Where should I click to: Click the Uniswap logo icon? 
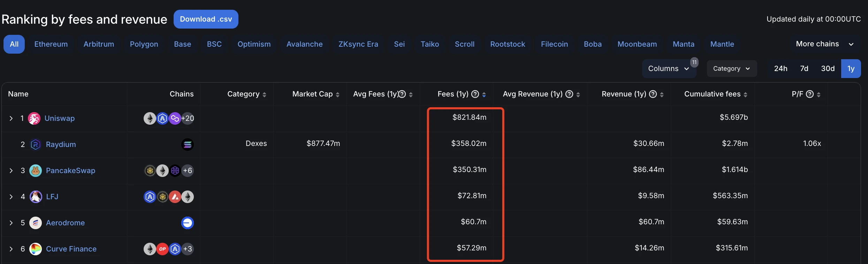pos(34,118)
